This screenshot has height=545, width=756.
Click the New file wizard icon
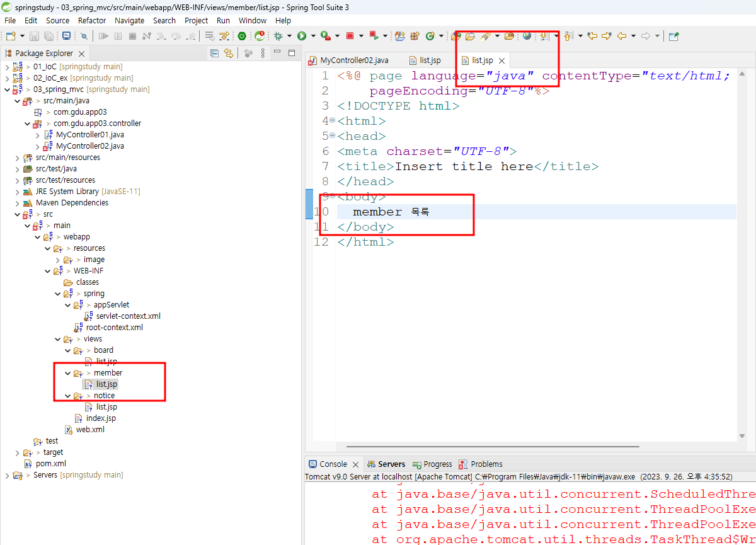[11, 36]
